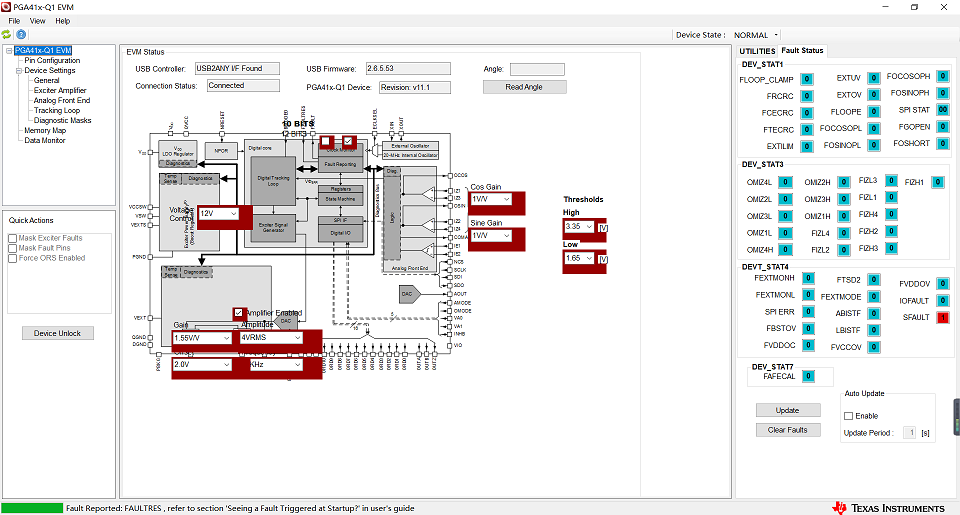Click the PGA41x-Q1 EVM title bar app icon
This screenshot has height=515, width=960.
[6, 7]
